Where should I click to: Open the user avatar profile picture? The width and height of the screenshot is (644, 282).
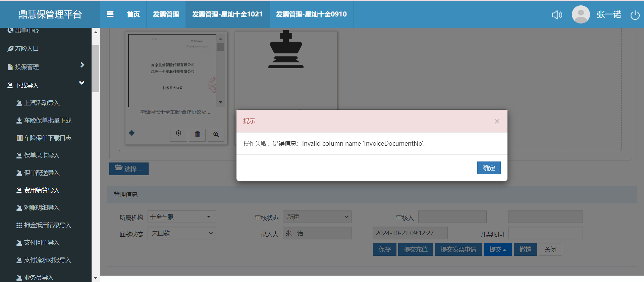(x=581, y=14)
